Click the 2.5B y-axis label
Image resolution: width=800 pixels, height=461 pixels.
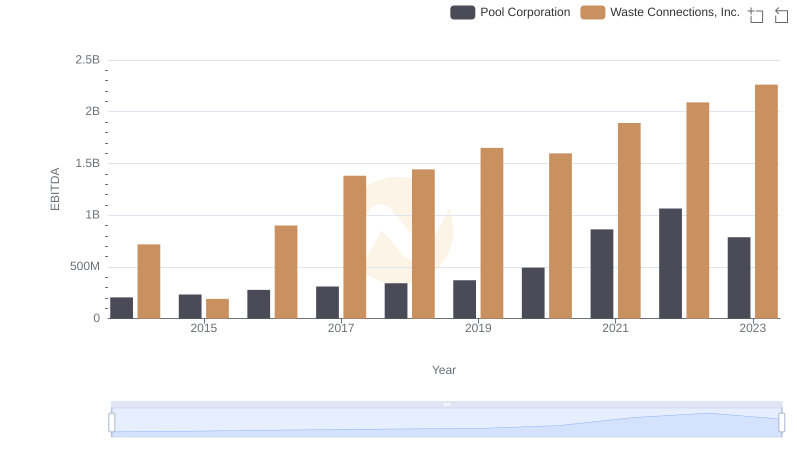(88, 60)
